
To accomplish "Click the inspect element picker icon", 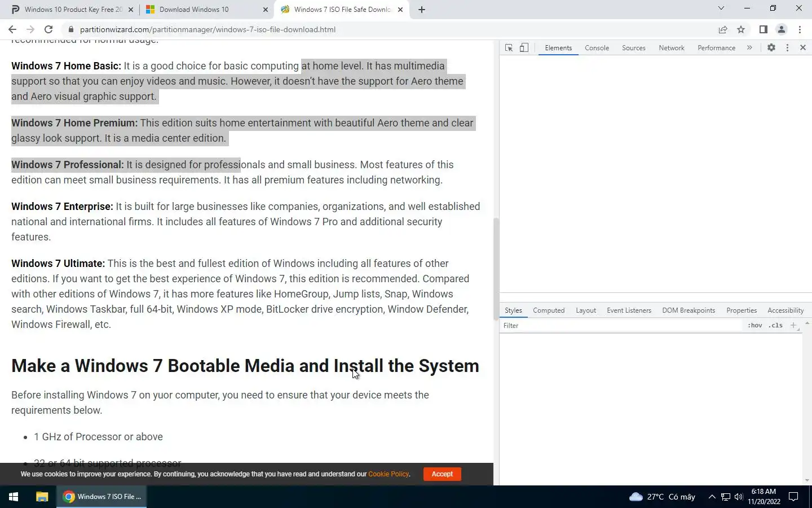I will coord(509,48).
